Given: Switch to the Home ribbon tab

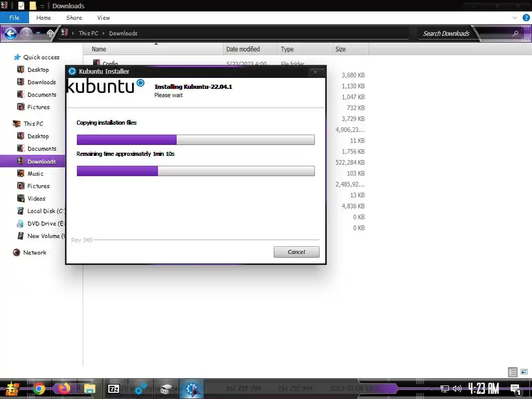Looking at the screenshot, I should (x=44, y=18).
